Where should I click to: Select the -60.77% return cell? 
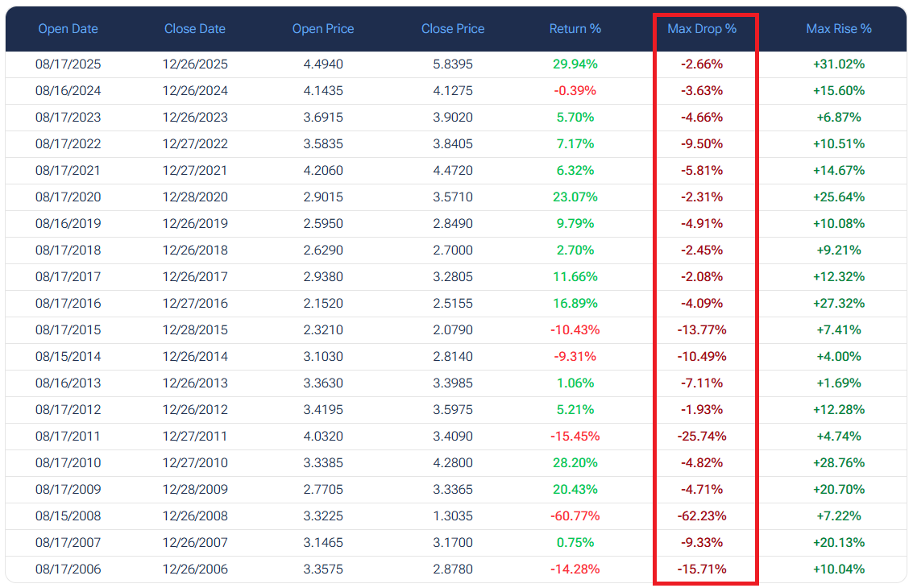[x=575, y=516]
